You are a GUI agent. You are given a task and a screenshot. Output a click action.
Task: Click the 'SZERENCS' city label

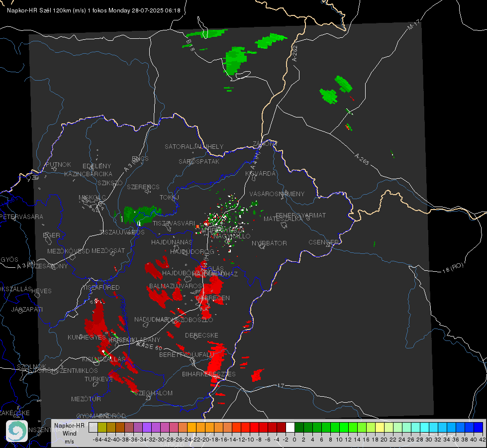(143, 187)
